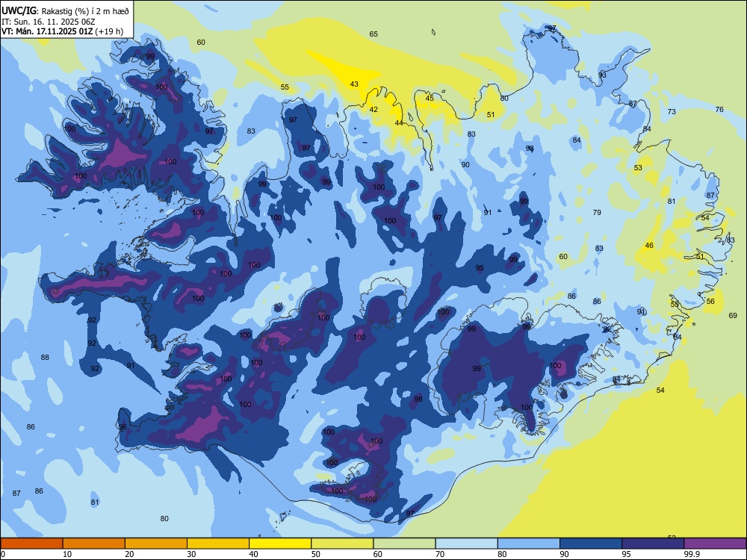Click the "UWC/IG: Rakastig (%) í 2 m hæð" title

point(65,11)
